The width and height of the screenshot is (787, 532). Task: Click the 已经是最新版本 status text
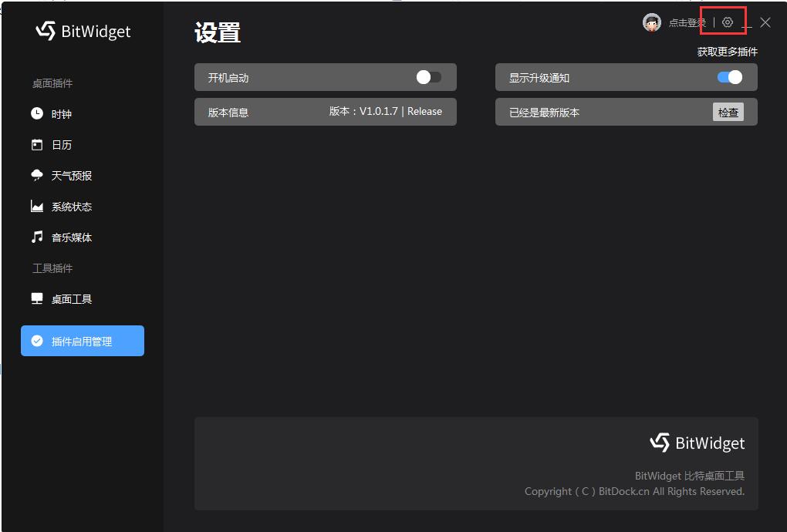coord(544,113)
